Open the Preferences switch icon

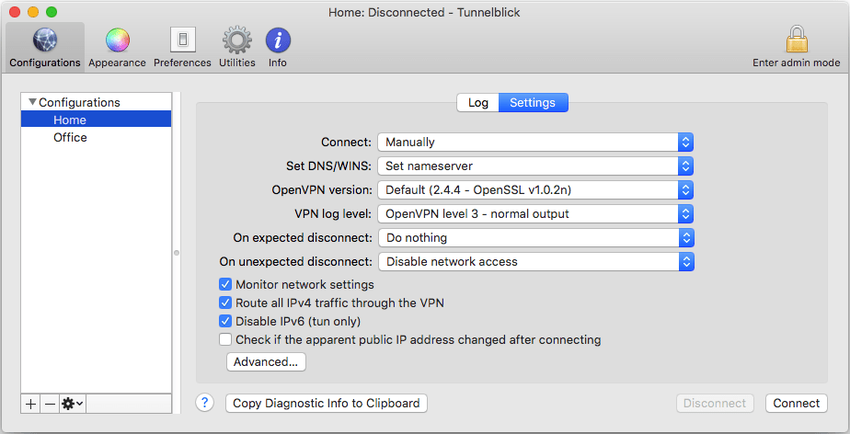[x=183, y=40]
